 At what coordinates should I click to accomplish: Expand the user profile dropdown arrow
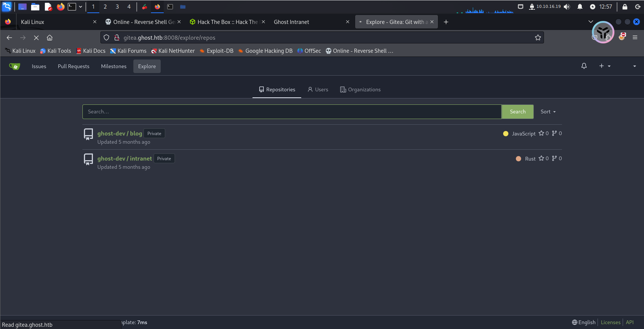[634, 66]
